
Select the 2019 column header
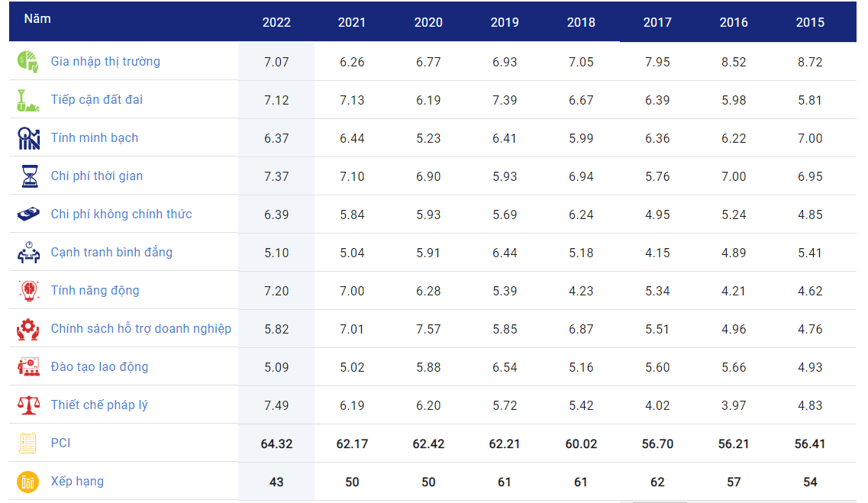point(505,22)
